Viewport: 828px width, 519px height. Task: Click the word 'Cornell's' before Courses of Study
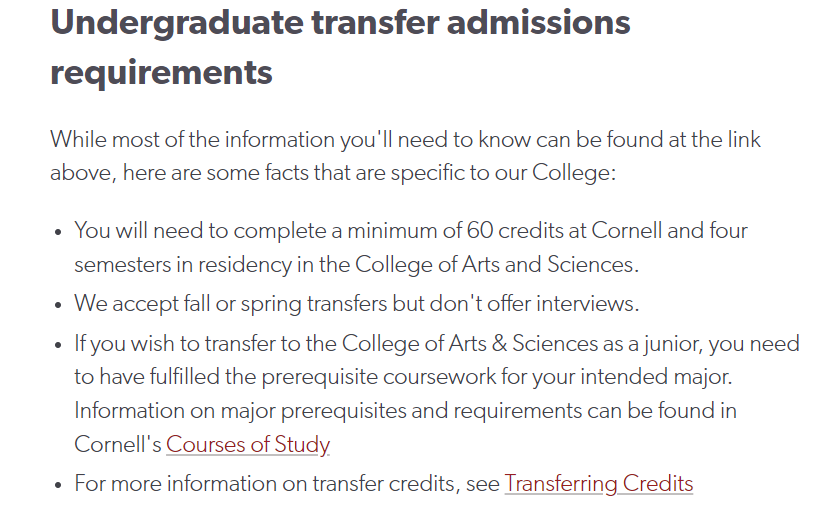point(118,445)
